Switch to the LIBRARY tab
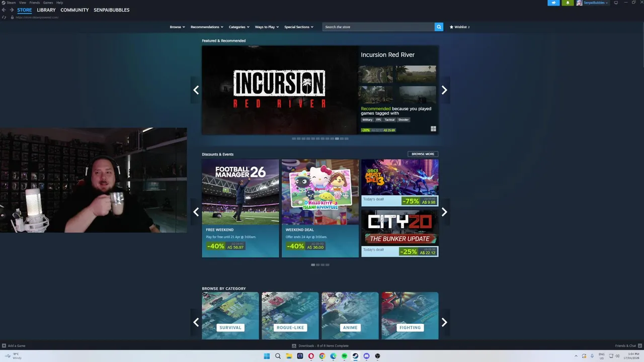 coord(46,10)
